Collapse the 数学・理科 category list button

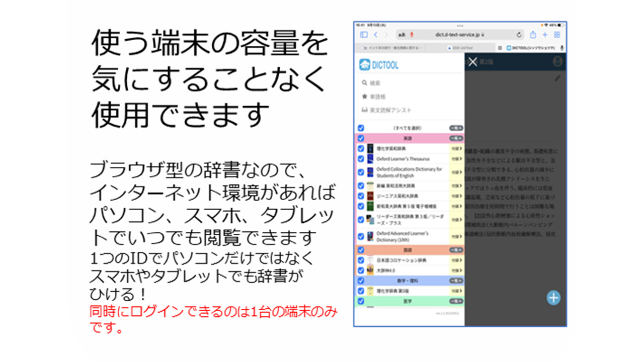pos(456,281)
